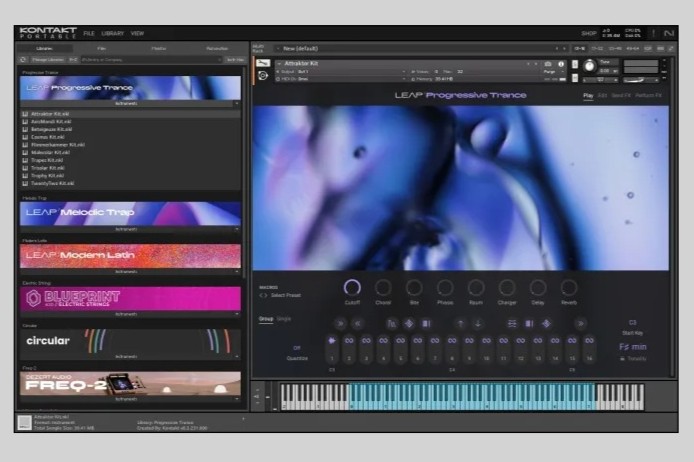Click the Native Instruments logo top right
Viewport: 694px width, 462px height.
pos(669,33)
